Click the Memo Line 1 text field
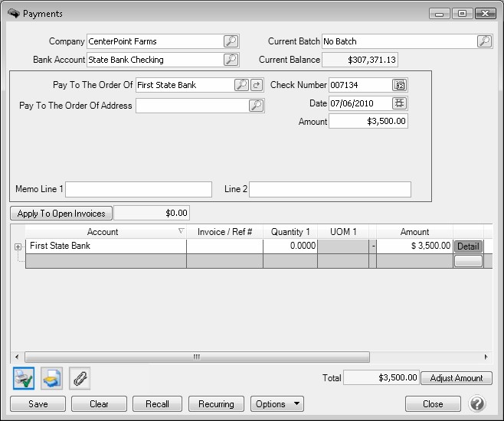 tap(138, 189)
